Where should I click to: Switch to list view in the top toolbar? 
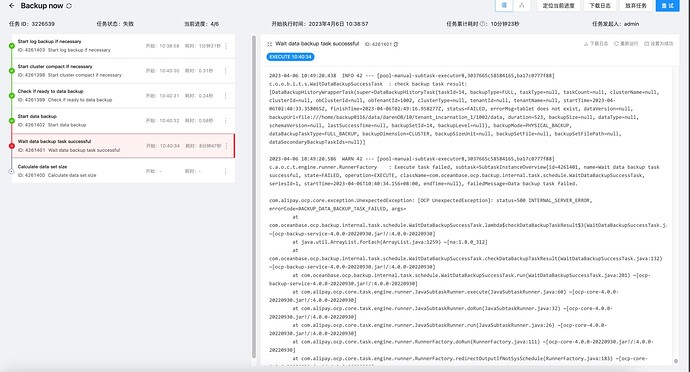pos(504,5)
